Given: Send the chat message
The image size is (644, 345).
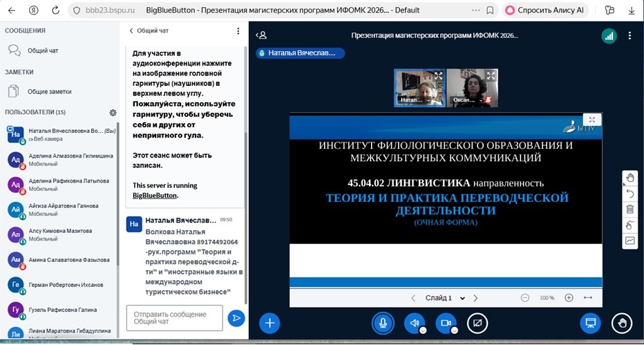Looking at the screenshot, I should click(236, 318).
